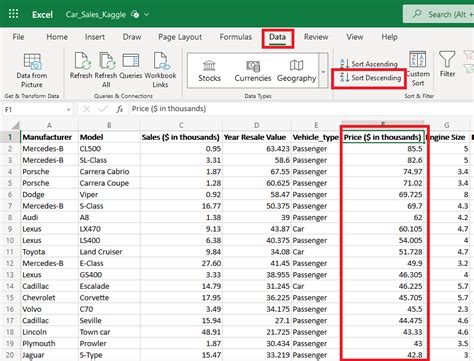Select column D header
The width and height of the screenshot is (474, 361).
(x=257, y=125)
